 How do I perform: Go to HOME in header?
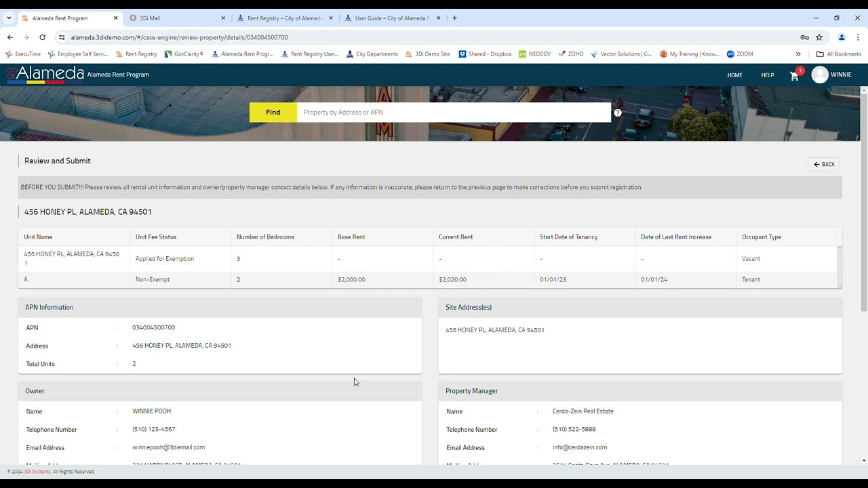point(735,75)
